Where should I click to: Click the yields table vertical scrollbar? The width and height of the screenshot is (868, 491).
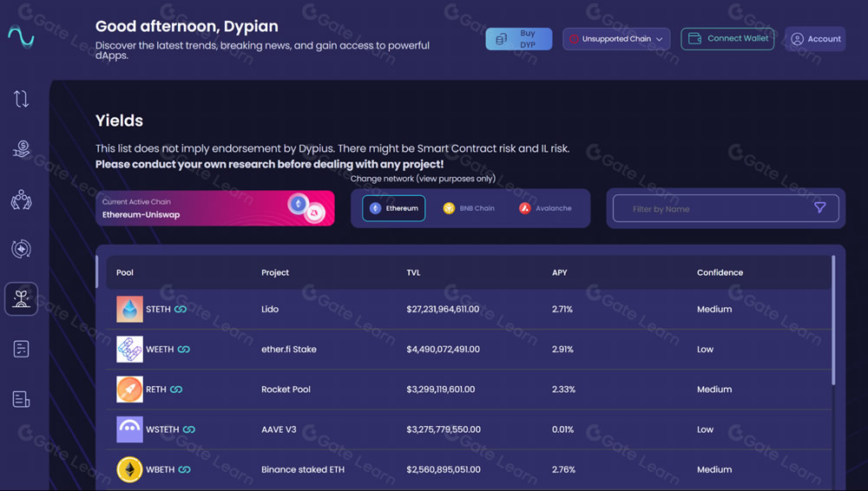pyautogui.click(x=833, y=320)
